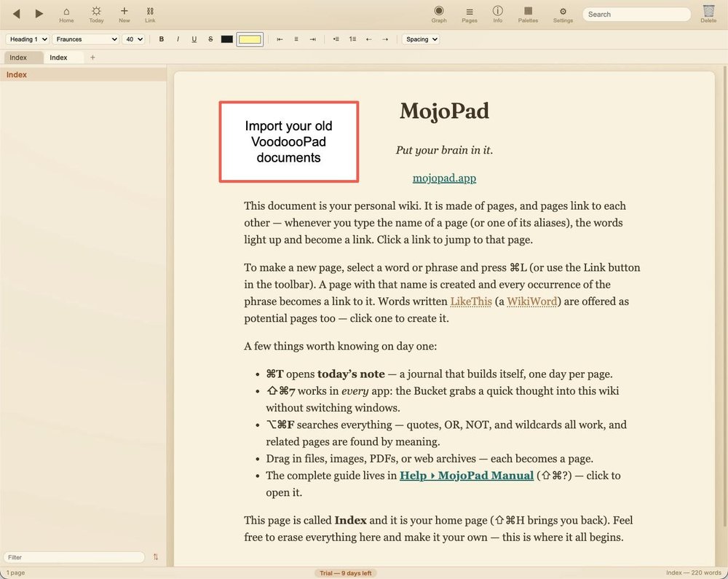Image resolution: width=728 pixels, height=579 pixels.
Task: Increase indent with right arrow
Action: click(385, 39)
